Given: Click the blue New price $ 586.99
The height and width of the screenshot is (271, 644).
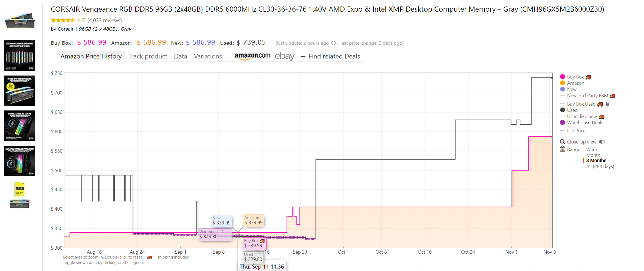Looking at the screenshot, I should pyautogui.click(x=201, y=43).
